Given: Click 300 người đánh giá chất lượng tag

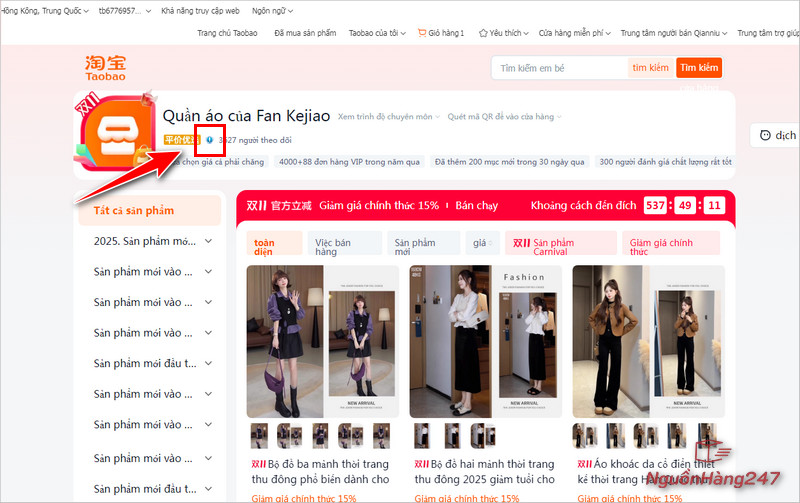Looking at the screenshot, I should click(x=665, y=162).
